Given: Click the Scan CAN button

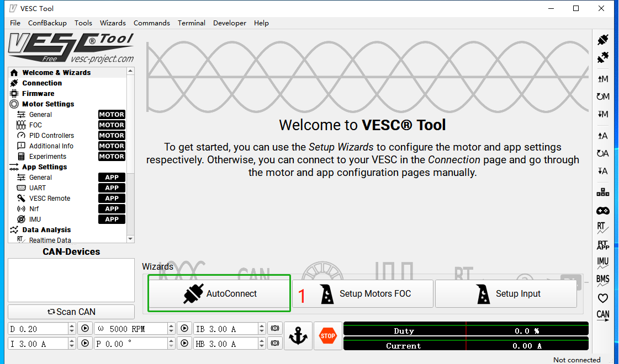Looking at the screenshot, I should [71, 312].
